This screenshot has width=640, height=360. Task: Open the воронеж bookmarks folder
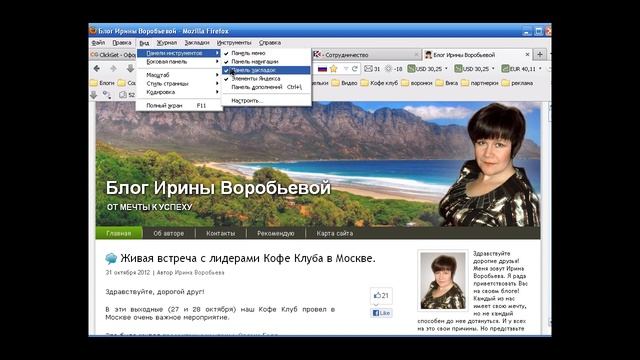tap(416, 83)
